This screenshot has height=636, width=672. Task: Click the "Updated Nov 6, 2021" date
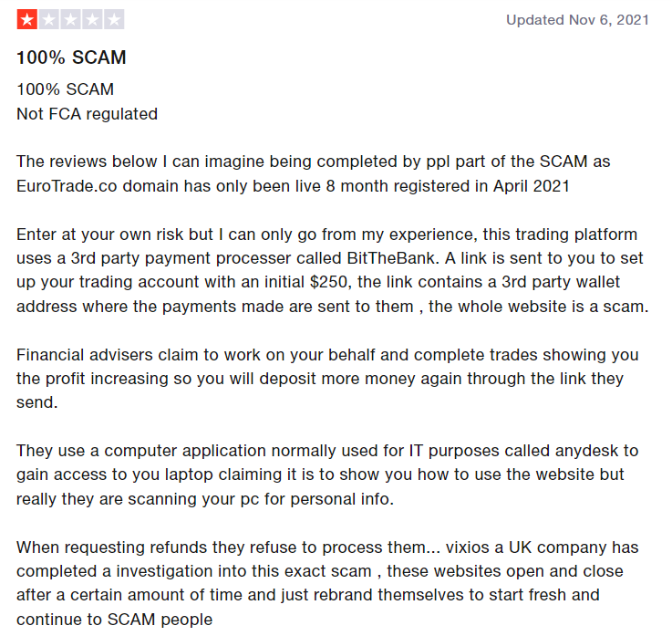tap(577, 19)
